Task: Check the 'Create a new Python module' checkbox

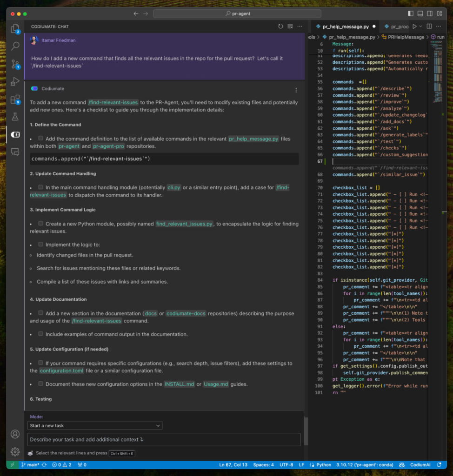Action: pyautogui.click(x=40, y=224)
